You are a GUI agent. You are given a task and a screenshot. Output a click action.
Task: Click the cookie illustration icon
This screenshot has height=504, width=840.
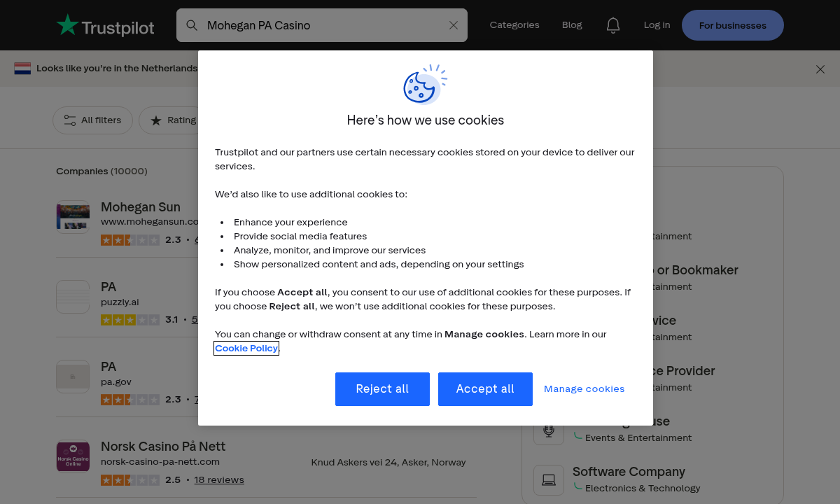coord(425,84)
